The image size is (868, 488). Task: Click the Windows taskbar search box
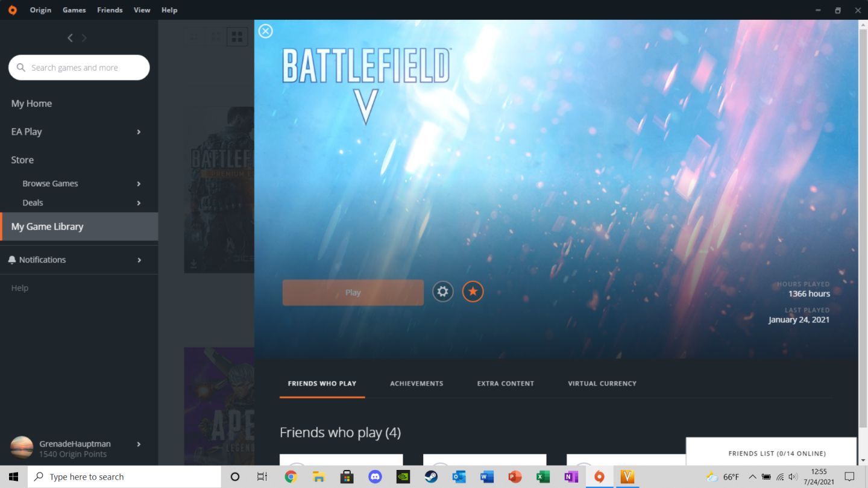pyautogui.click(x=124, y=477)
